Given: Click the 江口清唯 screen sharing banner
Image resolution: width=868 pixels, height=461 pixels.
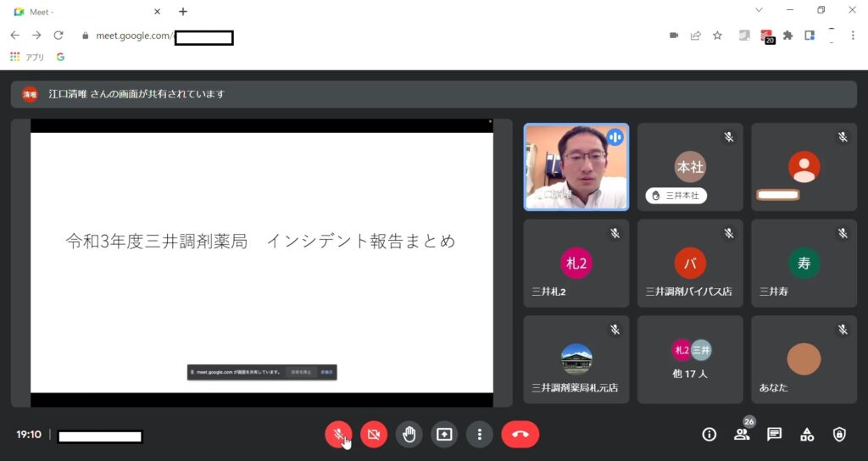Looking at the screenshot, I should [x=433, y=94].
